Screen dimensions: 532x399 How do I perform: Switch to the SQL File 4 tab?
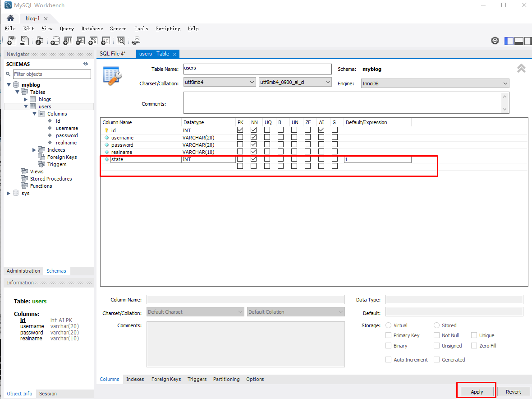coord(112,54)
